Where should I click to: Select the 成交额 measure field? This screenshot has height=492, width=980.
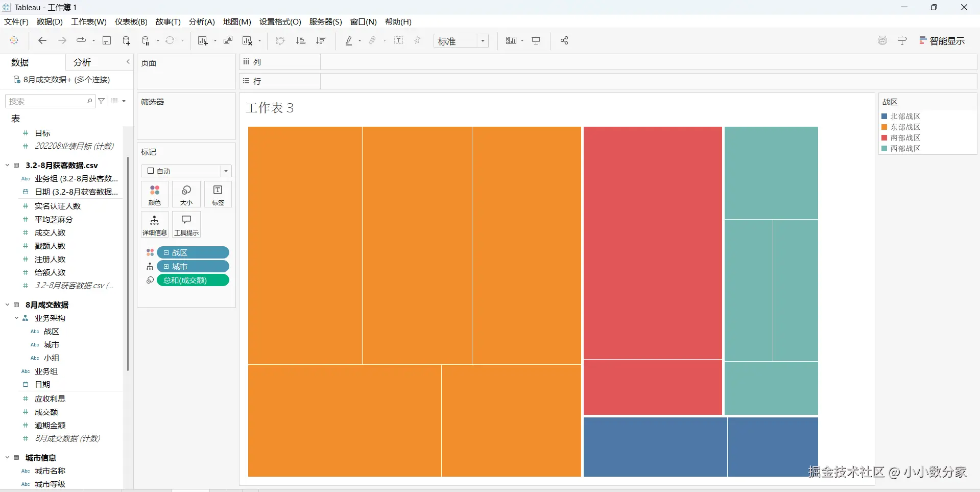[46, 412]
